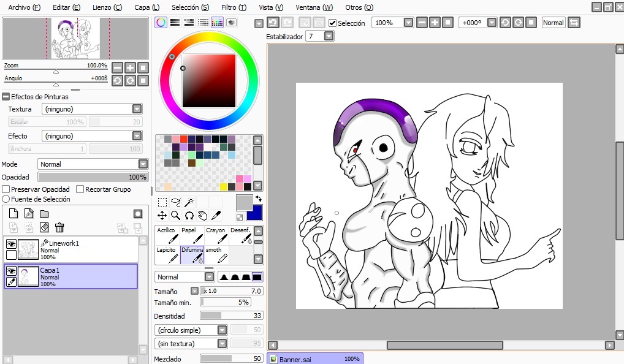Enable Recortar Grupo checkbox
This screenshot has width=624, height=364.
(x=80, y=189)
